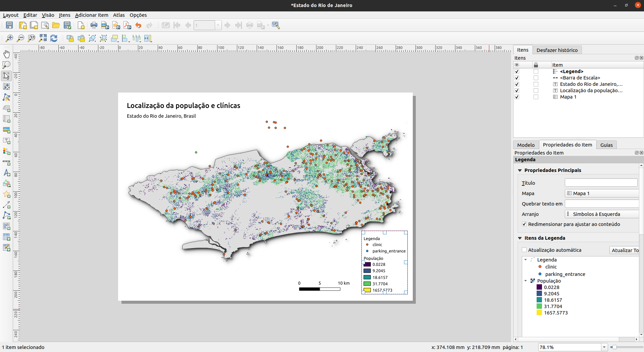This screenshot has width=644, height=352.
Task: Select the Add Label tool
Action: click(x=6, y=141)
